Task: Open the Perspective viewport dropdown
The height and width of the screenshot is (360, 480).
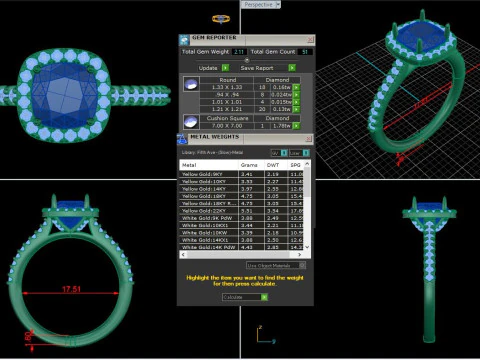Action: 278,5
